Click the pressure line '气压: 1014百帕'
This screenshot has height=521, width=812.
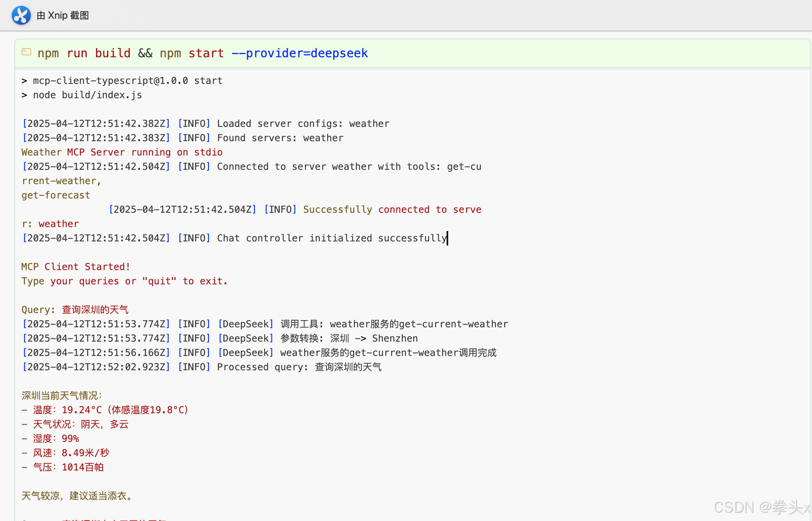[x=68, y=467]
